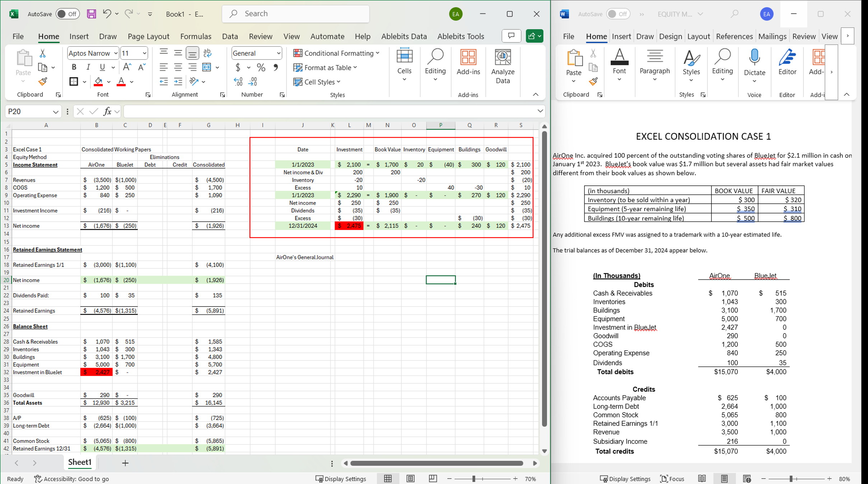Adjust the Excel zoom slider
The height and width of the screenshot is (484, 868).
pos(474,479)
